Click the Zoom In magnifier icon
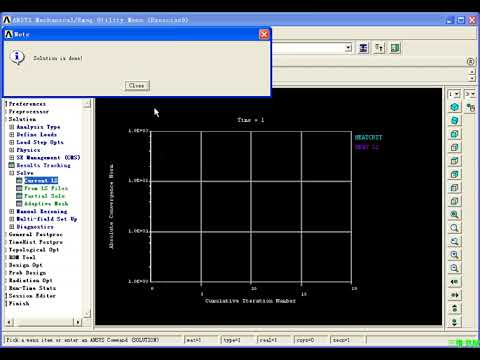 [x=454, y=255]
